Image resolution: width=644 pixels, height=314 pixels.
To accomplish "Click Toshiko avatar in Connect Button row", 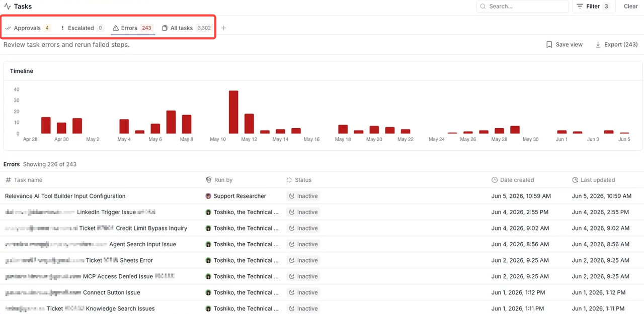I will (x=208, y=292).
